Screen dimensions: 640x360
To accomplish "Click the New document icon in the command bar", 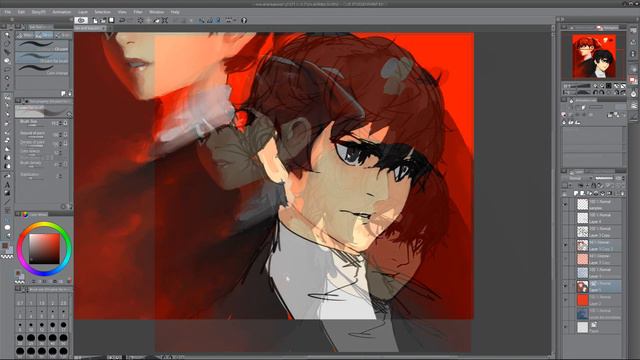I will point(95,20).
